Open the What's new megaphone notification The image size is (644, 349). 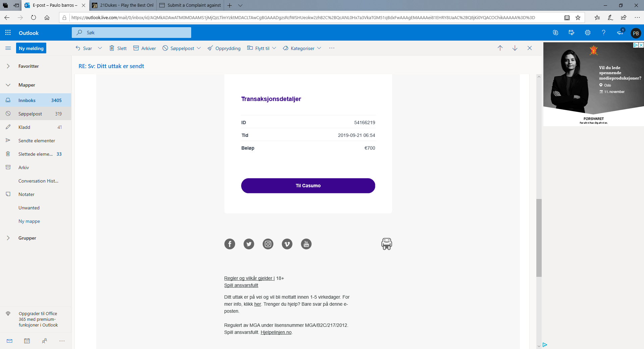point(620,32)
